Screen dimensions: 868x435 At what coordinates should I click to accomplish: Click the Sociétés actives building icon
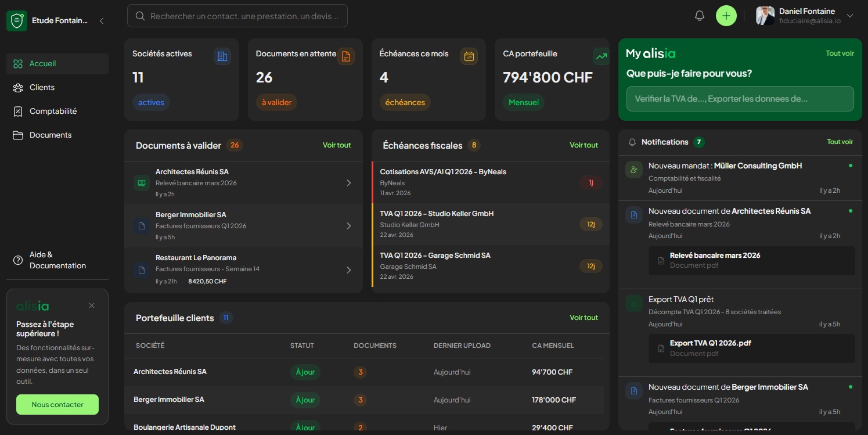[x=222, y=56]
